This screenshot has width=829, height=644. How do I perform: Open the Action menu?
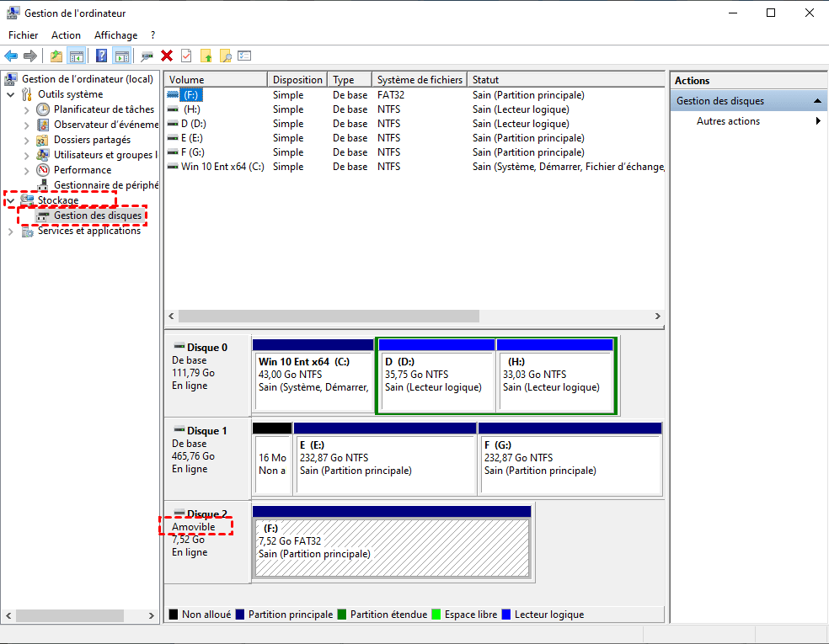pos(66,35)
